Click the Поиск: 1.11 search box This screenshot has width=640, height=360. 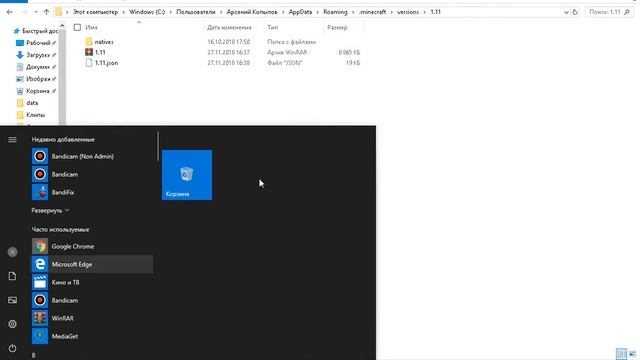[609, 12]
